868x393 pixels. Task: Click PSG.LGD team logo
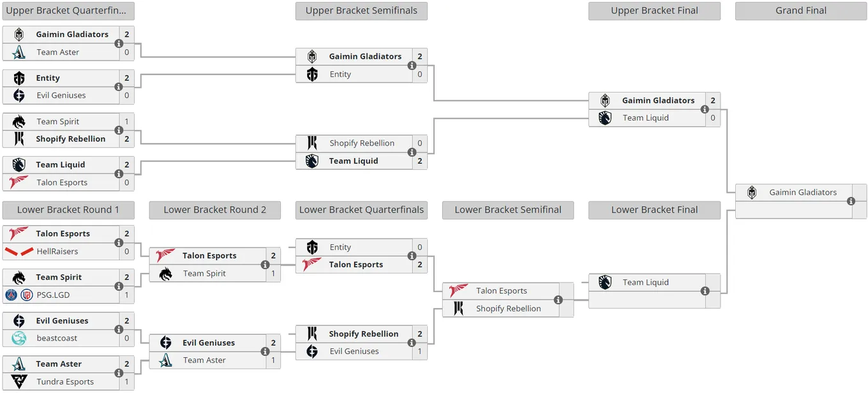19,295
